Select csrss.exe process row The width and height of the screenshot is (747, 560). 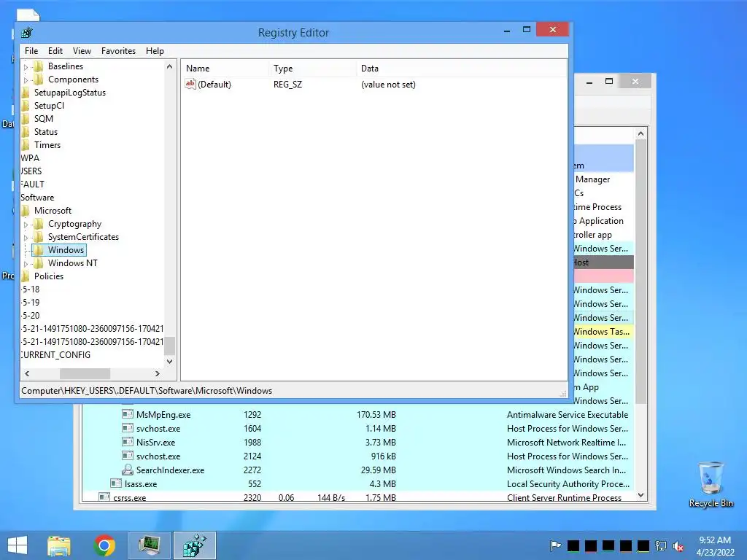pos(359,497)
